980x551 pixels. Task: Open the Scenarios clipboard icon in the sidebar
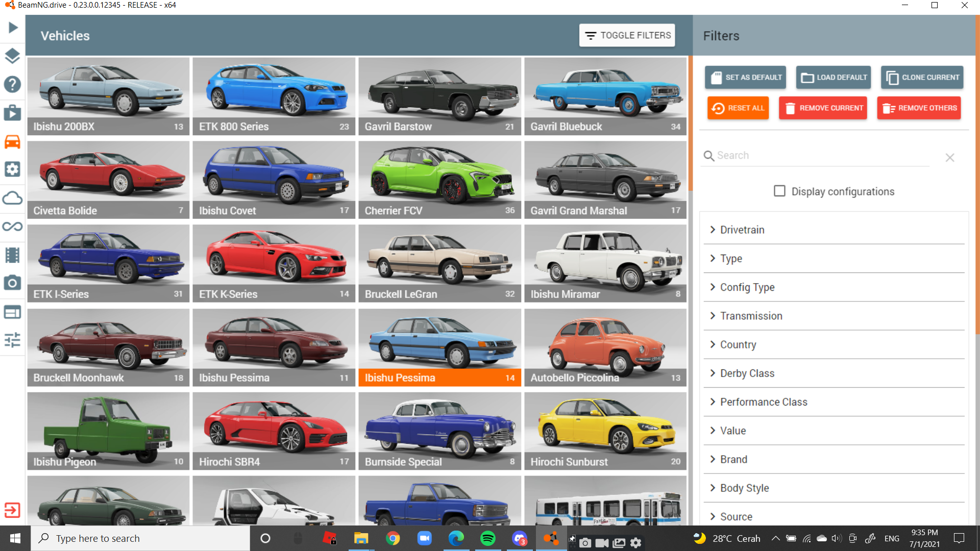click(13, 113)
